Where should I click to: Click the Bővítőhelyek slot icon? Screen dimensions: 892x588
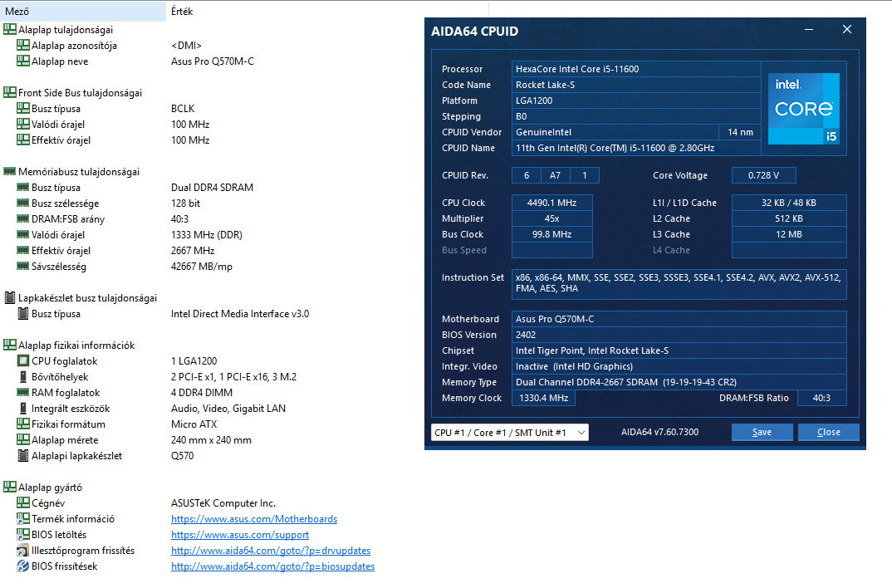click(23, 376)
